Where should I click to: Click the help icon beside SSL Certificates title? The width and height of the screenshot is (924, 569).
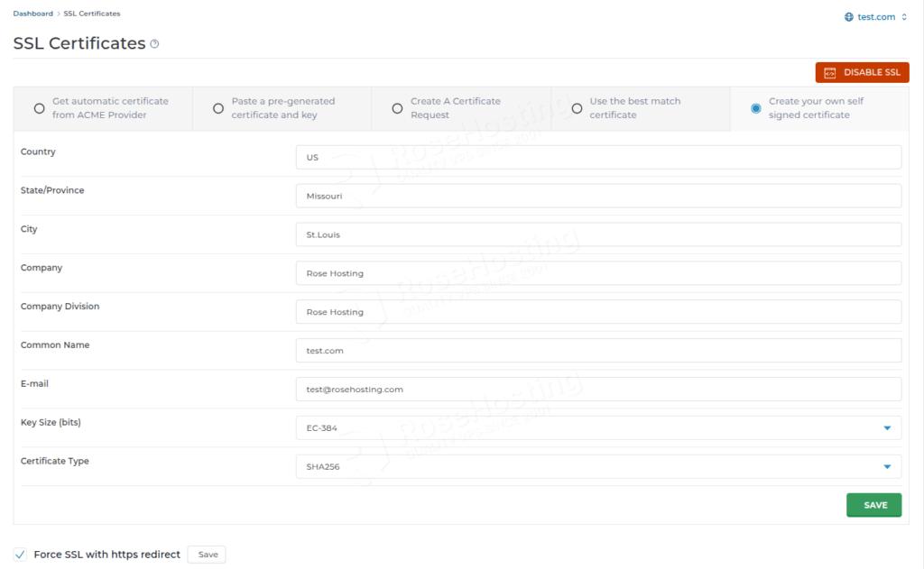154,44
